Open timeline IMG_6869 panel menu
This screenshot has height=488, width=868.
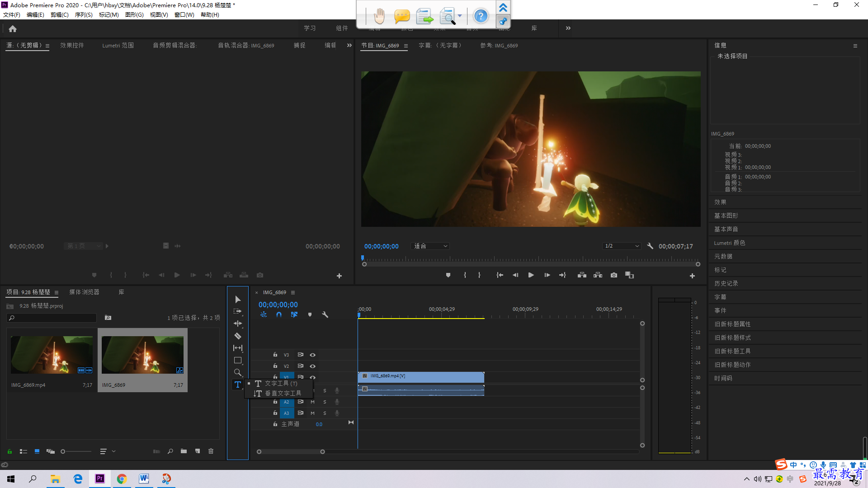click(x=293, y=292)
